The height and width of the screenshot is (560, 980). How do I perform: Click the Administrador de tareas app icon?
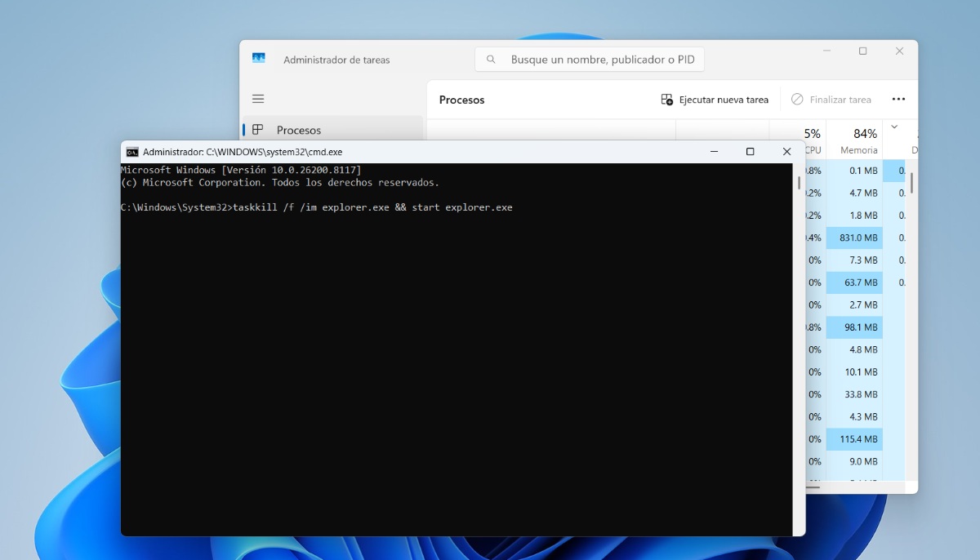coord(259,59)
